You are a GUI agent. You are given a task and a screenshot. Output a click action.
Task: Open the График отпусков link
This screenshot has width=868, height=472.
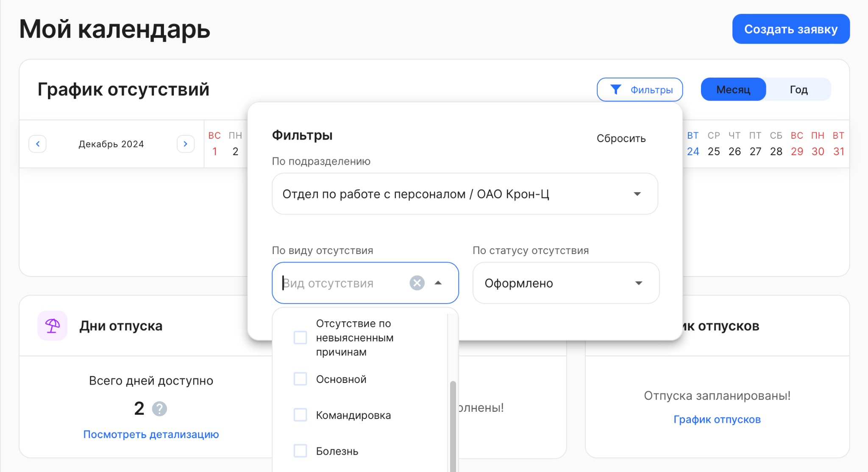tap(717, 419)
